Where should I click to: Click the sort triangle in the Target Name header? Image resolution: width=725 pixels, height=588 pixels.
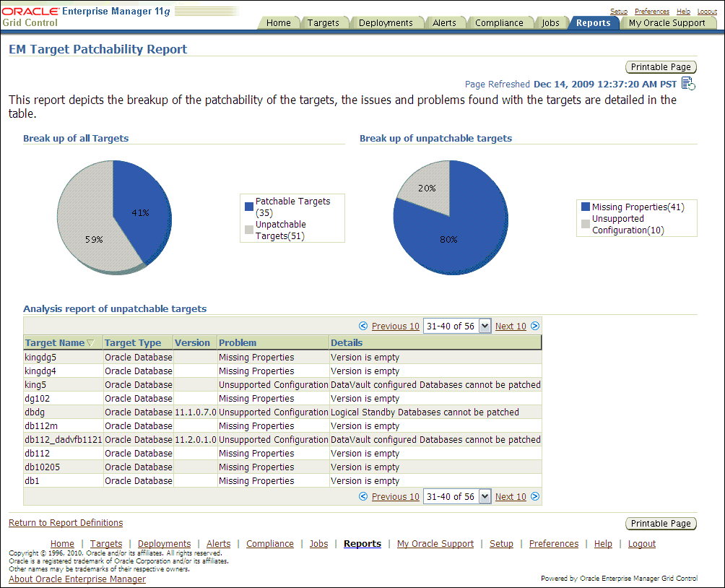tap(91, 343)
